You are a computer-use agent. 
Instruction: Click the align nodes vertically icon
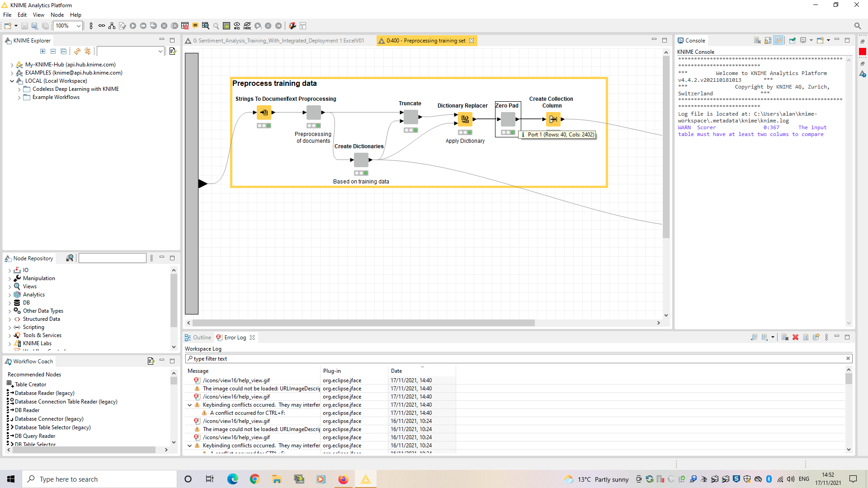[91, 26]
